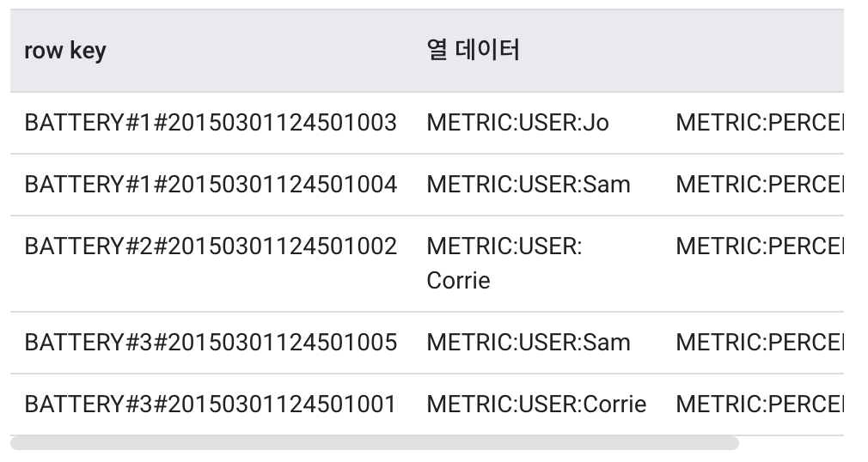Screen dimensions: 868x462
Task: Click METRIC:PERCE cell in first row
Action: (760, 123)
